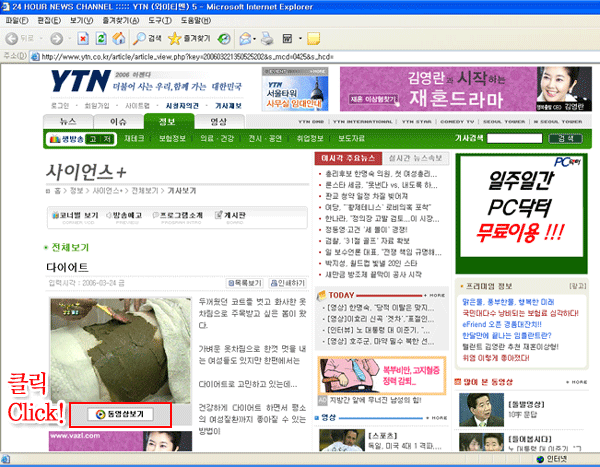Open the Mail button dropdown arrow
Screen dimensions: 600x467
click(x=254, y=38)
